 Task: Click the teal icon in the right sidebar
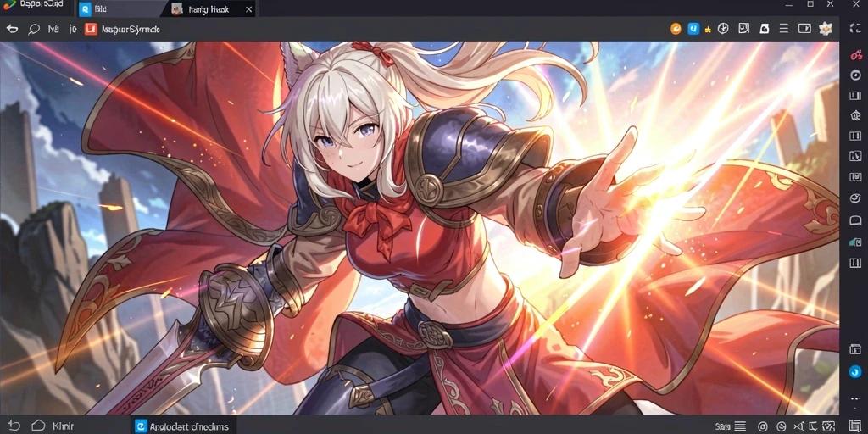point(855,242)
